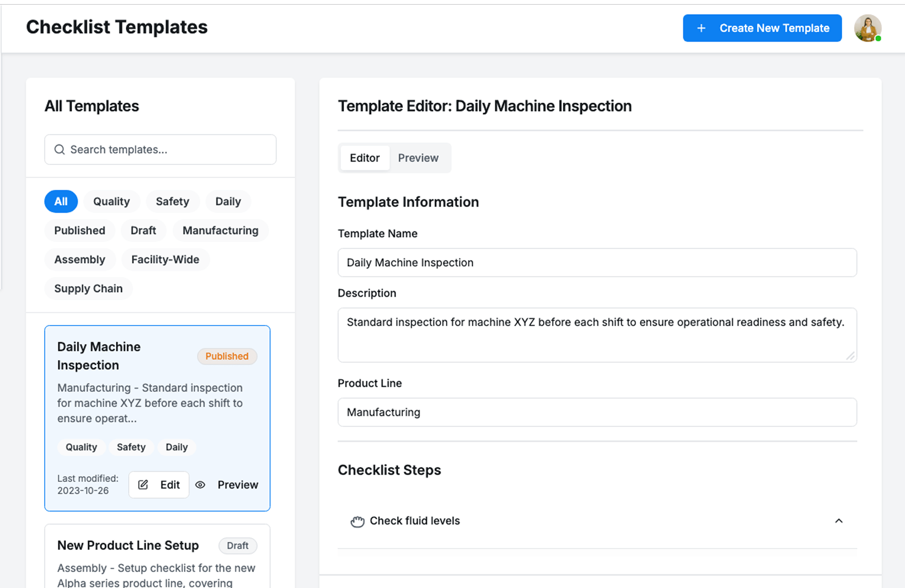Image resolution: width=905 pixels, height=588 pixels.
Task: Open the Product Line field
Action: click(597, 412)
